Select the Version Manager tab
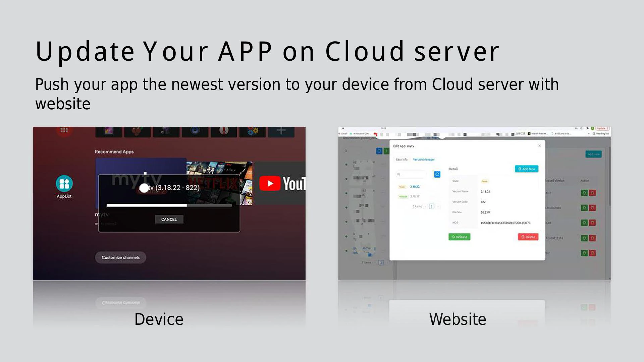644x362 pixels. [424, 160]
